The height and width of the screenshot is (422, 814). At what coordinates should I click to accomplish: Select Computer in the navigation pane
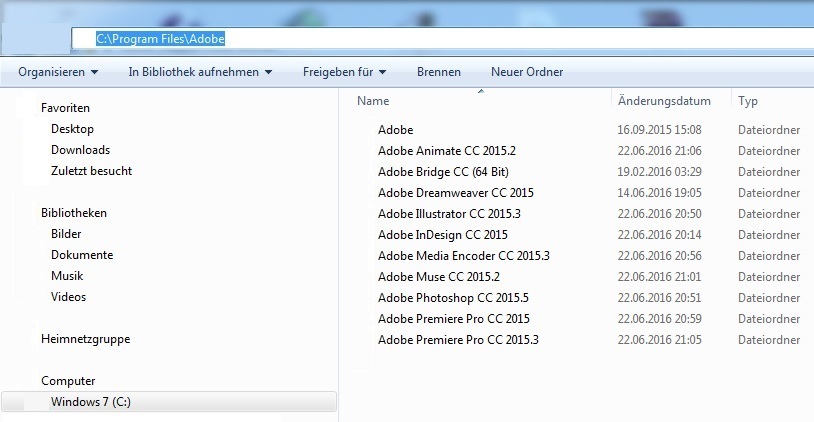pyautogui.click(x=68, y=381)
